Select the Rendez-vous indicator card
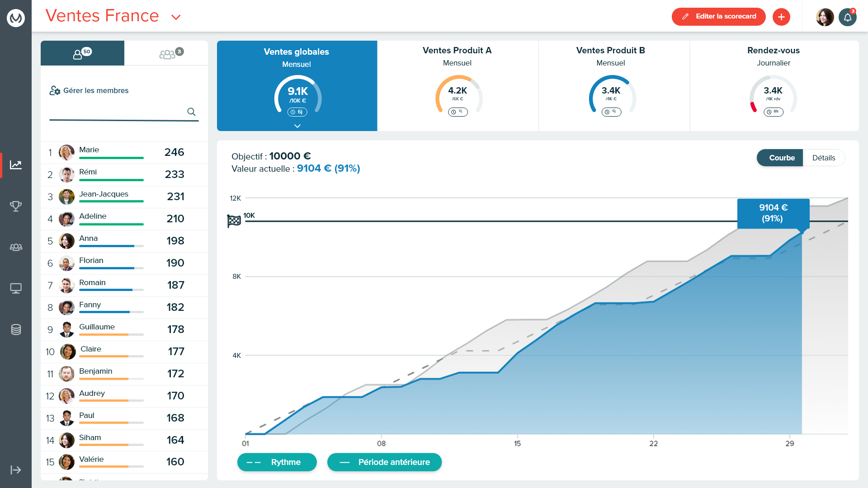 [x=774, y=86]
